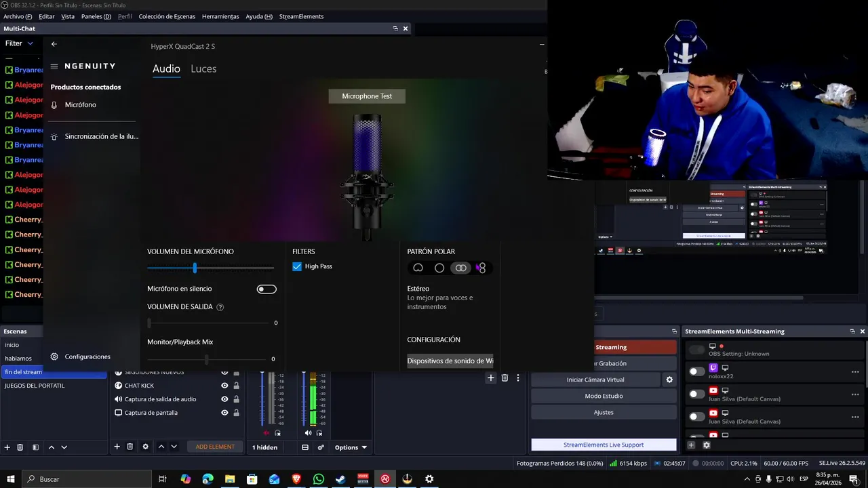Toggle the High Pass filter checkbox
The width and height of the screenshot is (868, 488).
click(x=297, y=266)
